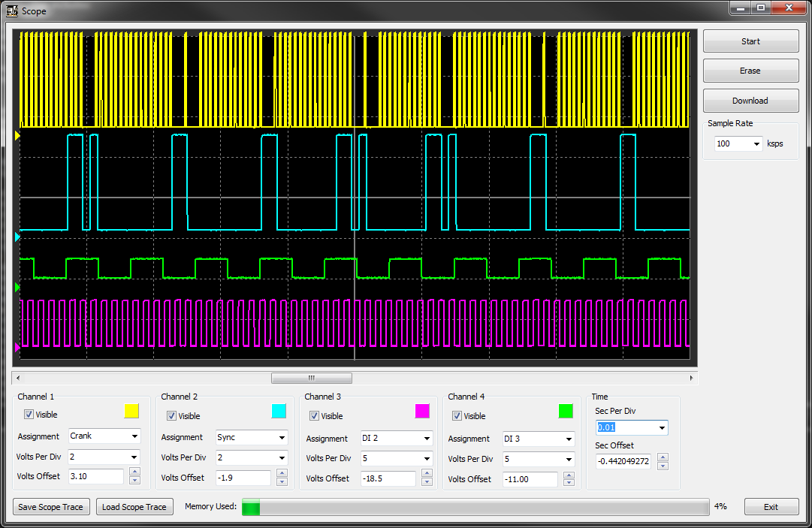
Task: Click the magenta Channel 3 trace marker arrow
Action: 18,348
